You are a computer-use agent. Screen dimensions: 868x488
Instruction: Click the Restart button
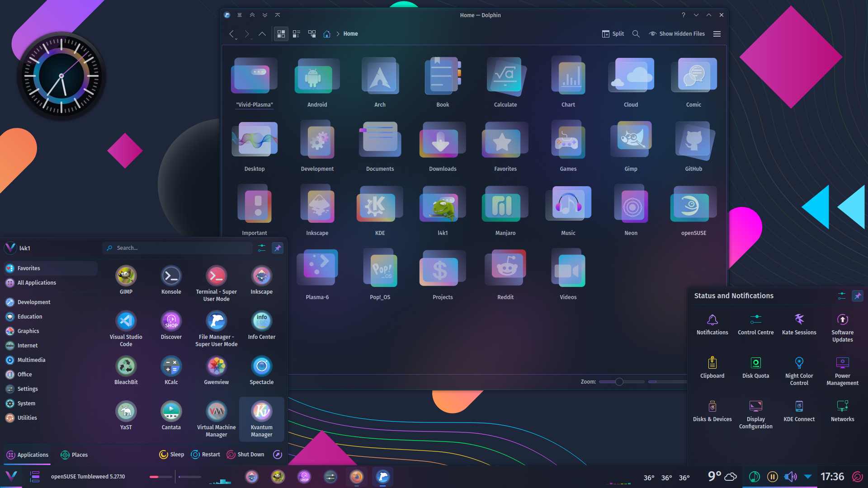tap(205, 455)
